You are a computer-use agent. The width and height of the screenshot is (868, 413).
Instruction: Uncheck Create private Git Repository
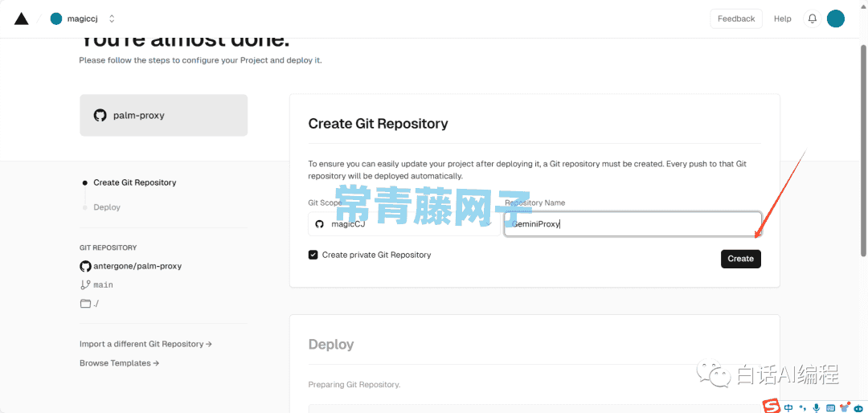click(313, 256)
